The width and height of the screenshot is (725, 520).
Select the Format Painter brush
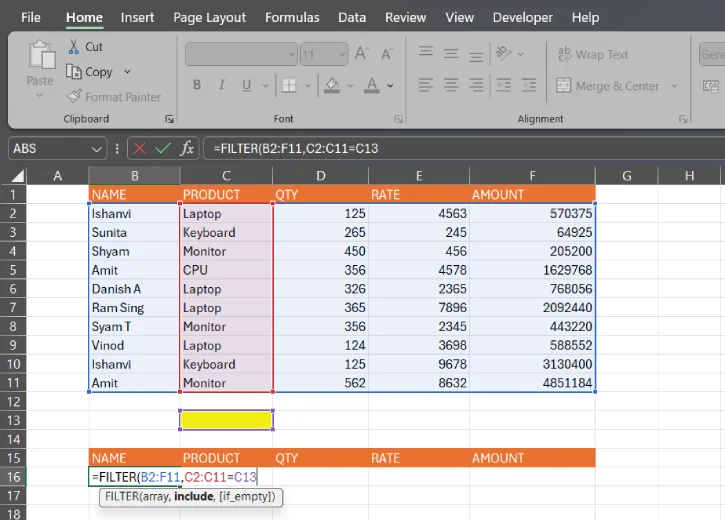click(x=74, y=97)
